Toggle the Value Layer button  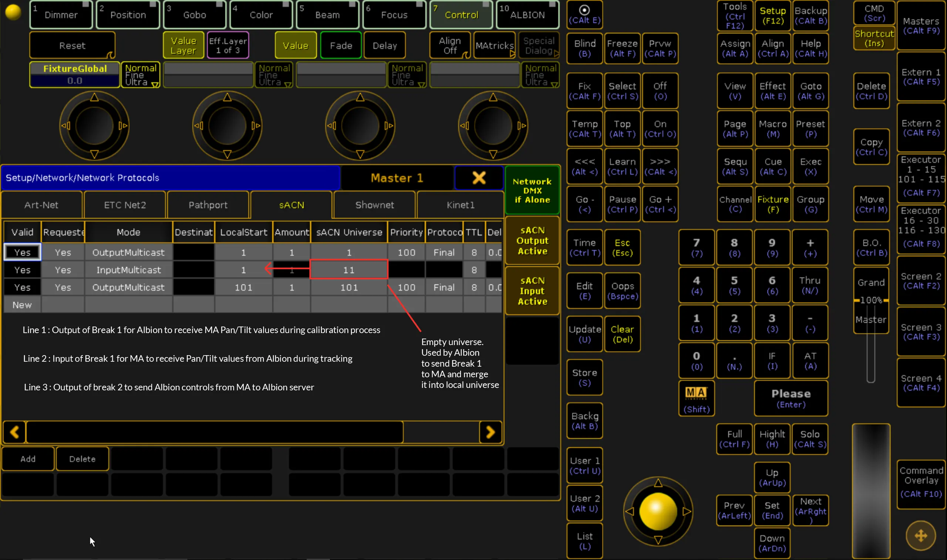183,45
